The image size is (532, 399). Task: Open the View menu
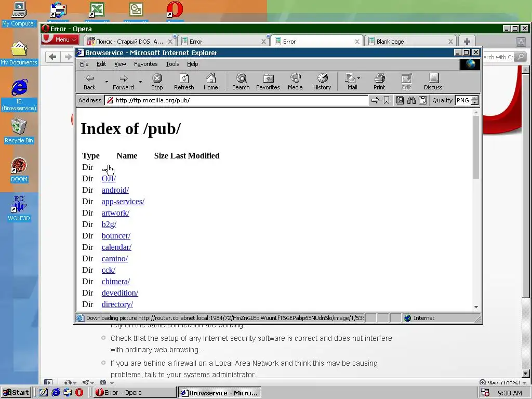pyautogui.click(x=120, y=64)
